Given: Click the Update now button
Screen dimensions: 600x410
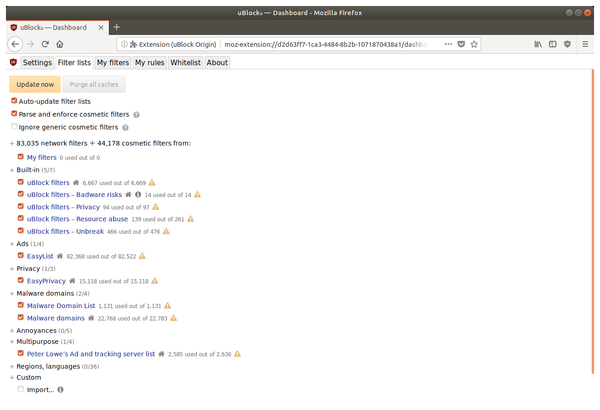Looking at the screenshot, I should click(x=35, y=84).
